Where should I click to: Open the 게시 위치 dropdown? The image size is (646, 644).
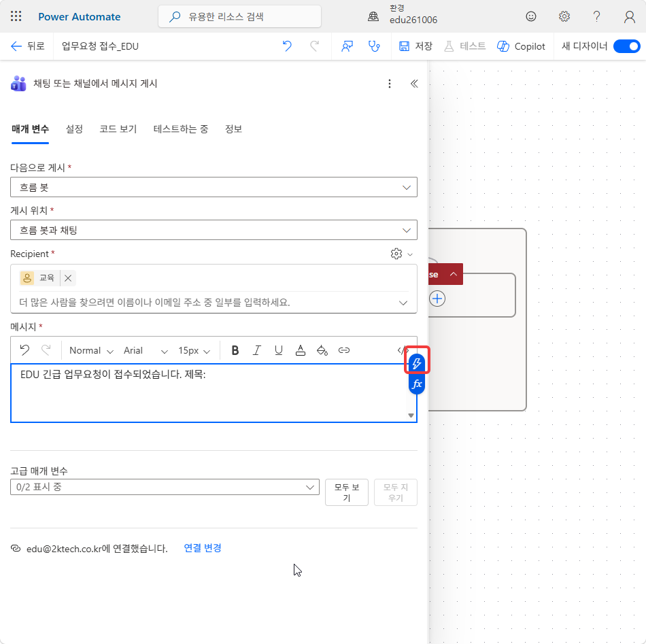point(214,230)
